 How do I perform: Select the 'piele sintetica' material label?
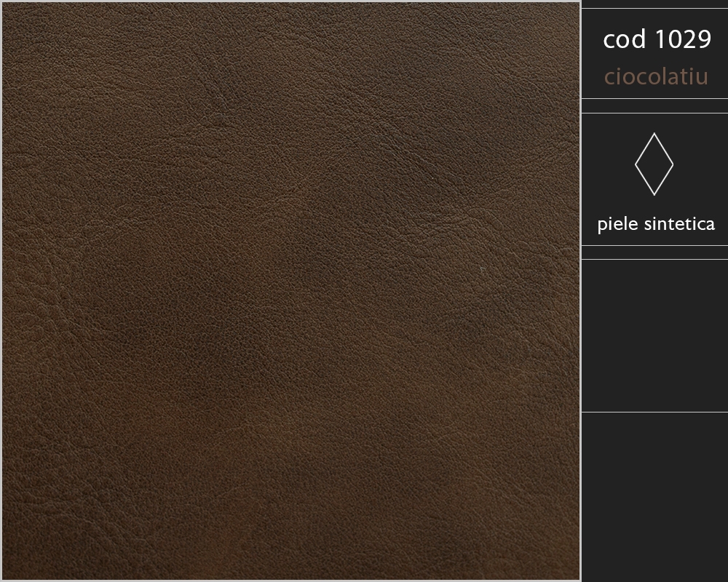656,224
